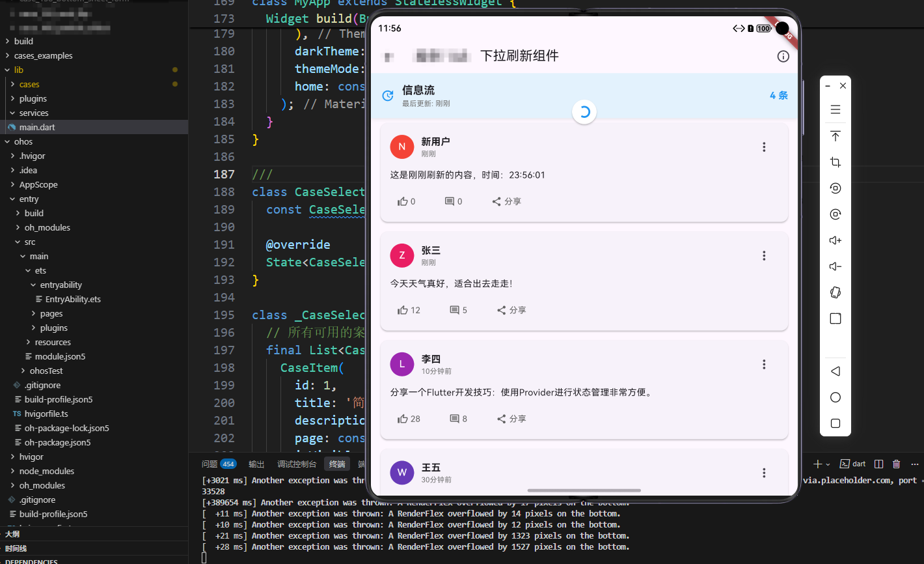Split the terminal panel
Screen dimensions: 924x564
pos(878,464)
